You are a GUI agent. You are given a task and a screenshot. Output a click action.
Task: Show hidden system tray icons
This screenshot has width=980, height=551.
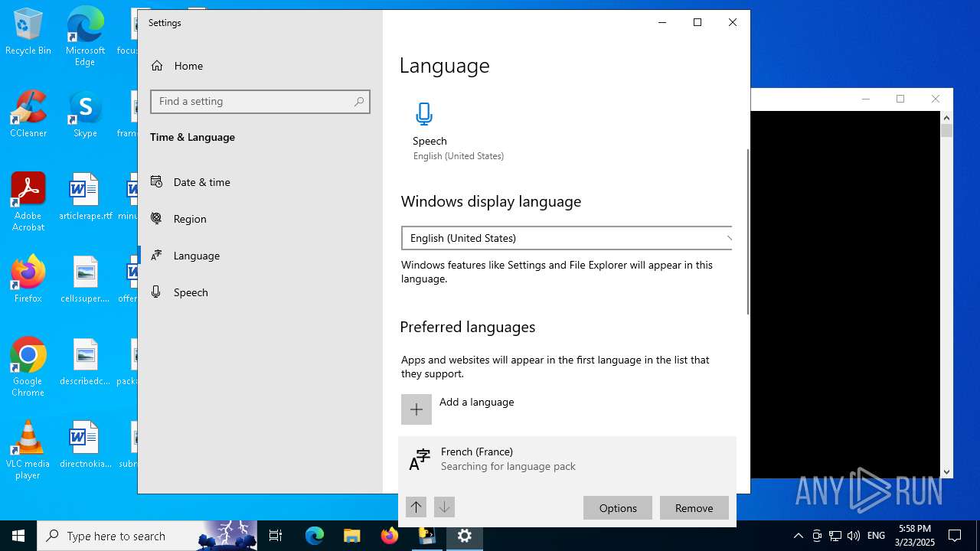coord(799,536)
